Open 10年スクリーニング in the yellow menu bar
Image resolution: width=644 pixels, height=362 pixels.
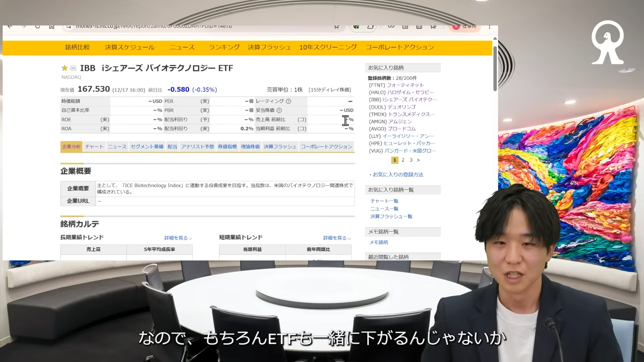coord(328,47)
